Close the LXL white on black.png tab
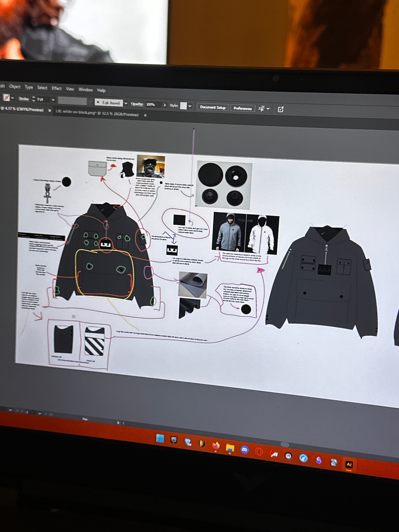The width and height of the screenshot is (399, 532). (x=145, y=115)
